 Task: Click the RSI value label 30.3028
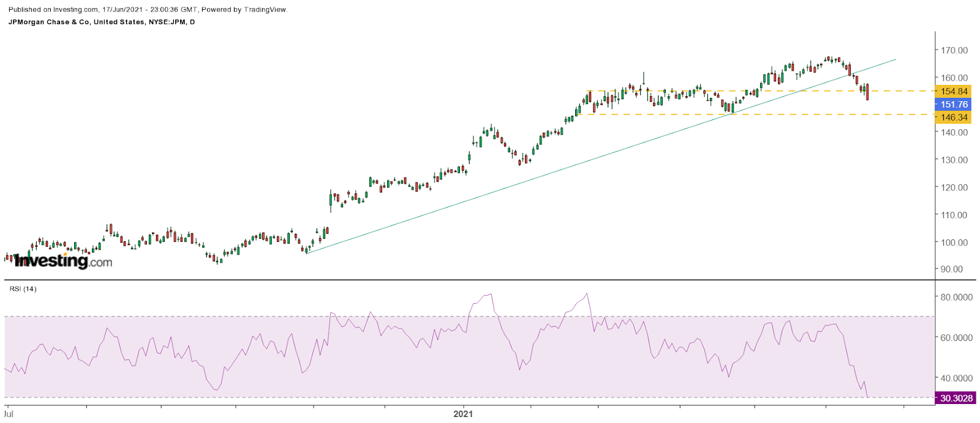(956, 398)
